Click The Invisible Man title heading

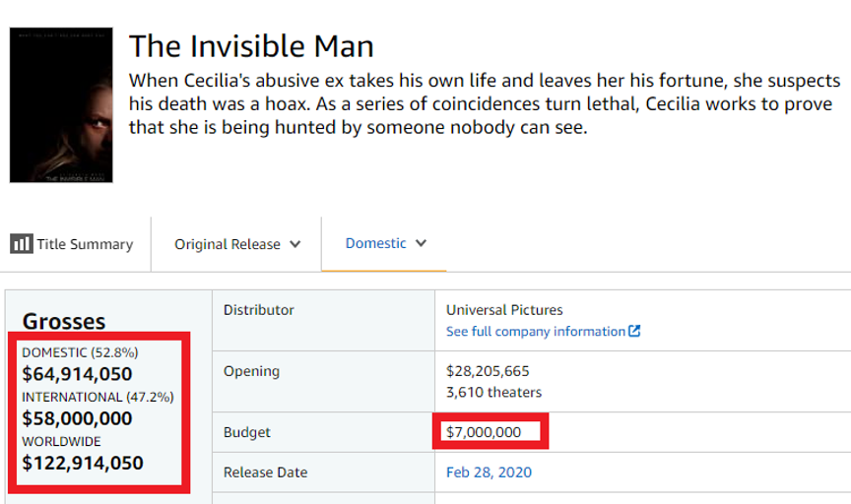[x=251, y=46]
